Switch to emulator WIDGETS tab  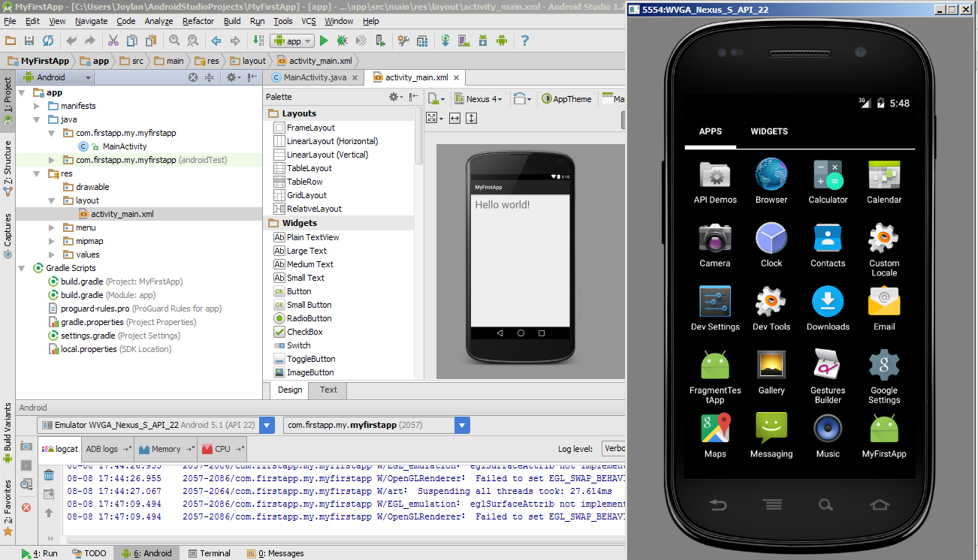tap(769, 131)
